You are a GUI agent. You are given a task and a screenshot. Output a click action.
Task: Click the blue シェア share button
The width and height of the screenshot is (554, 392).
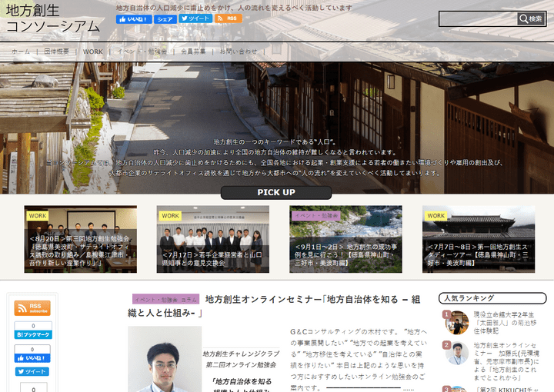point(165,19)
